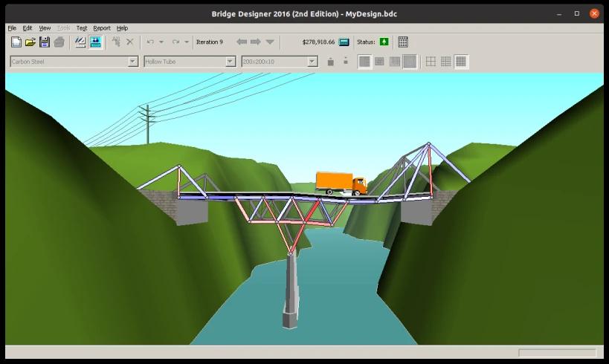Open the Edit menu
609x364 pixels.
pos(28,28)
